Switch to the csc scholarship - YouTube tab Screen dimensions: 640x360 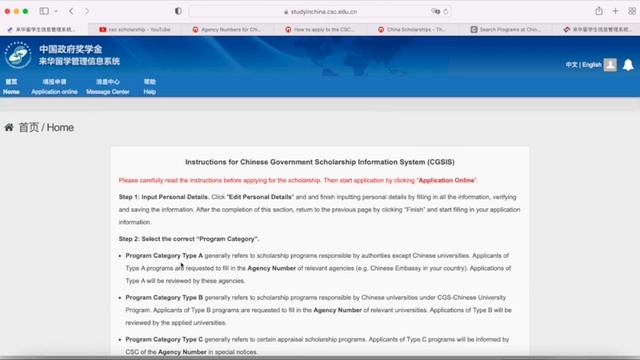[134, 29]
